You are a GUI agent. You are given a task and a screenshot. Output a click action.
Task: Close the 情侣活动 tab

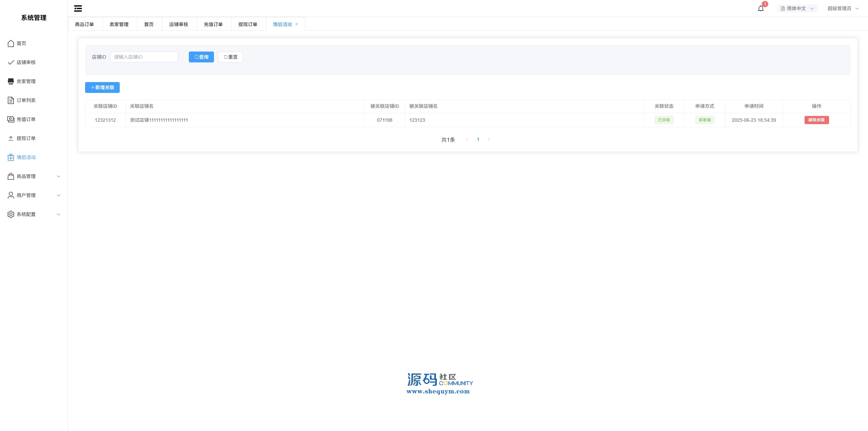tap(297, 24)
